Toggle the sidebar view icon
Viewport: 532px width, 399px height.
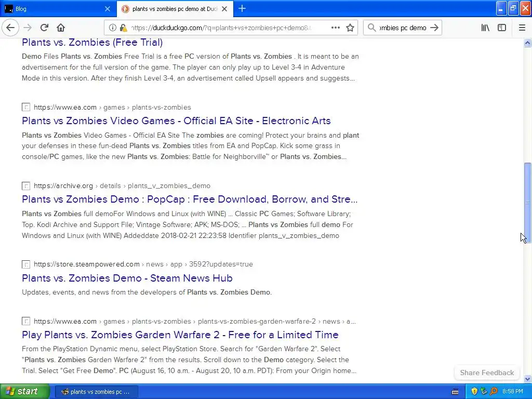click(x=502, y=28)
